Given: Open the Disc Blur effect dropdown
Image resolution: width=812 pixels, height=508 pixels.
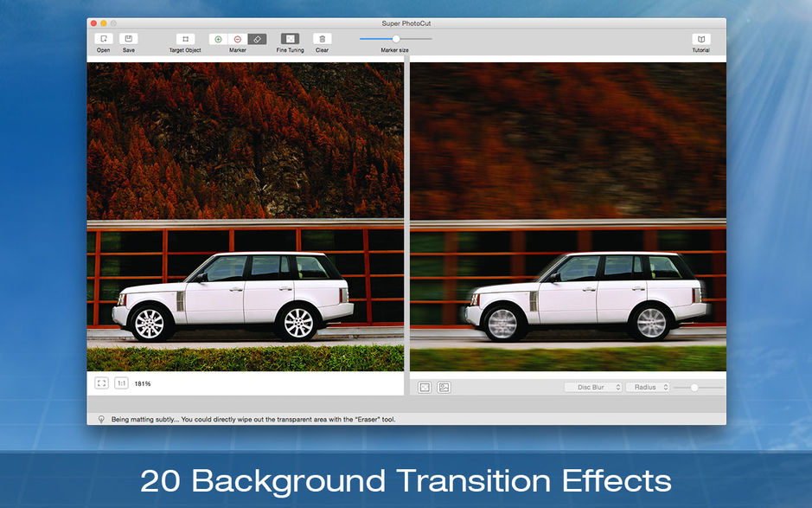Looking at the screenshot, I should [x=592, y=387].
